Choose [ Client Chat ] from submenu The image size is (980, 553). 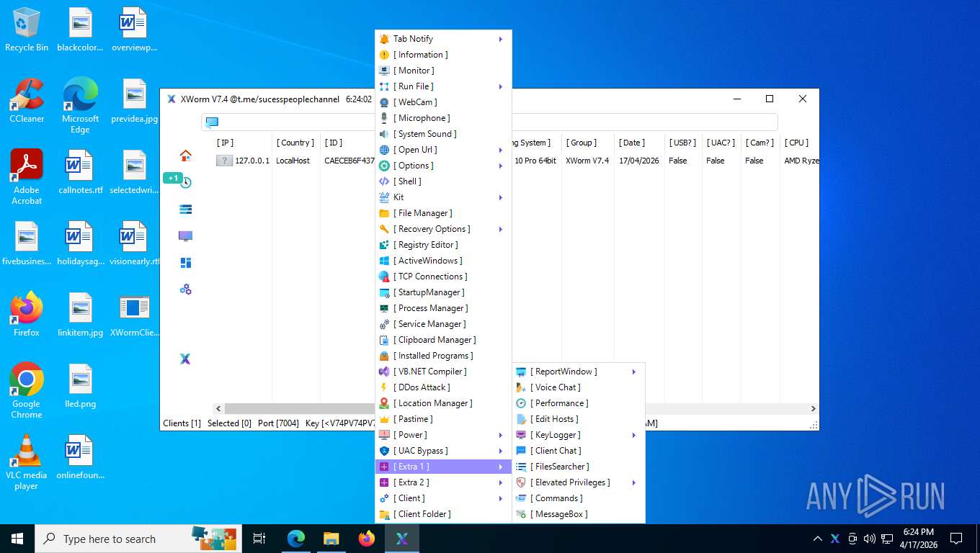point(578,451)
